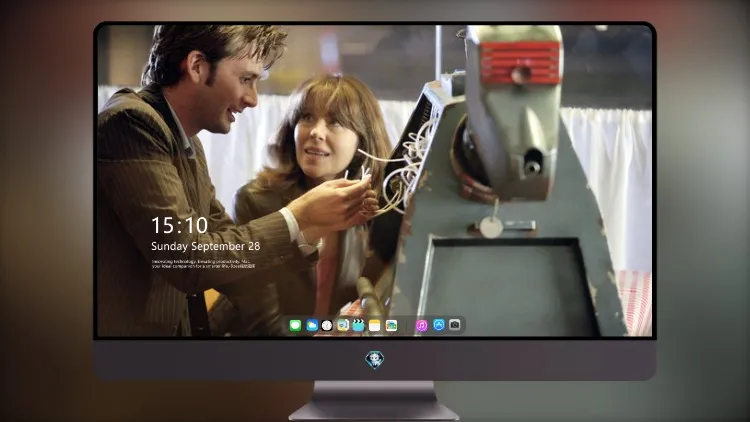Click the 15:10 clock display
Screen dimensions: 750x422
[179, 225]
